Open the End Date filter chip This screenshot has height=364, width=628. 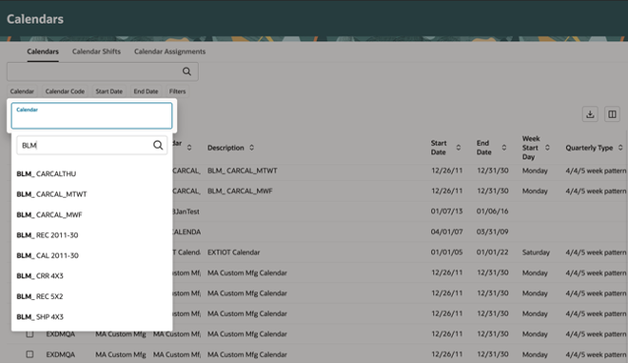click(x=146, y=91)
